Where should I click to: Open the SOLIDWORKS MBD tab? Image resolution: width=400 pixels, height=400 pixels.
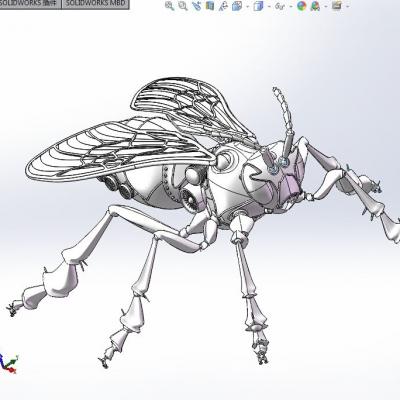95,4
